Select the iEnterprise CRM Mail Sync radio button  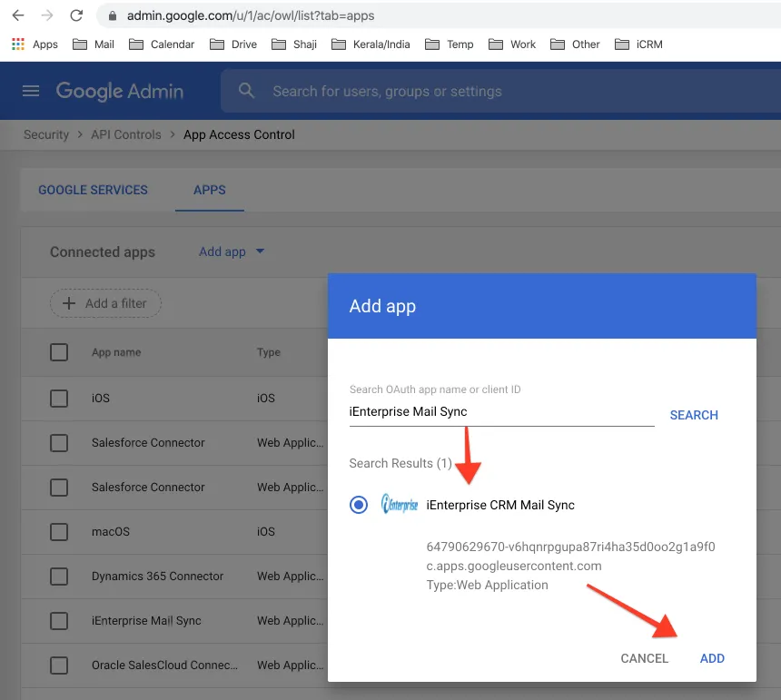(x=359, y=505)
